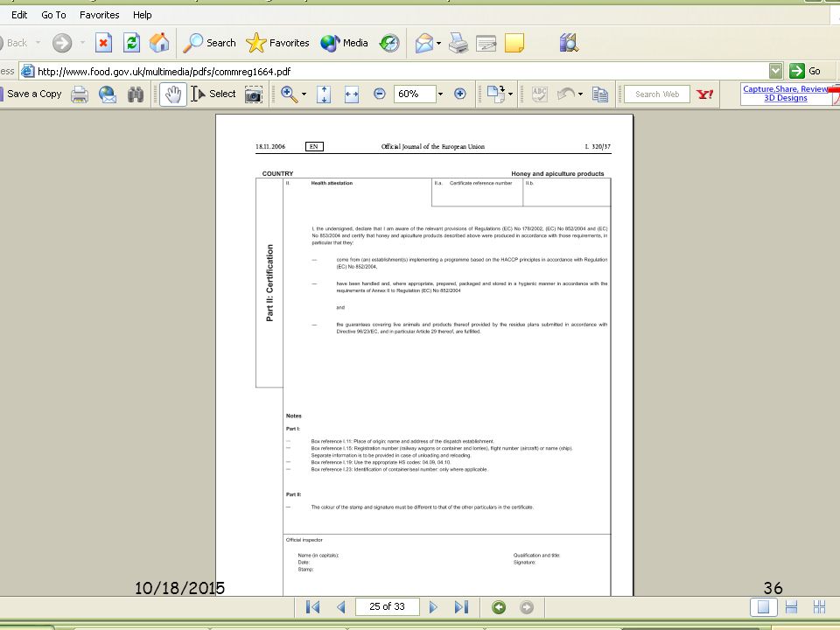Click the Fit Width icon

tap(352, 94)
